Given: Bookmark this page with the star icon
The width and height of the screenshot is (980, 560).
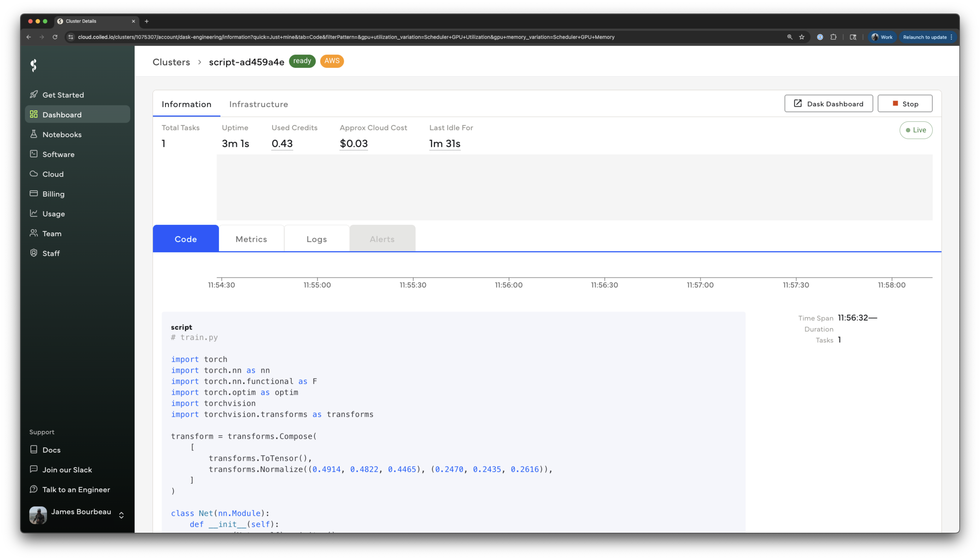Looking at the screenshot, I should click(802, 37).
